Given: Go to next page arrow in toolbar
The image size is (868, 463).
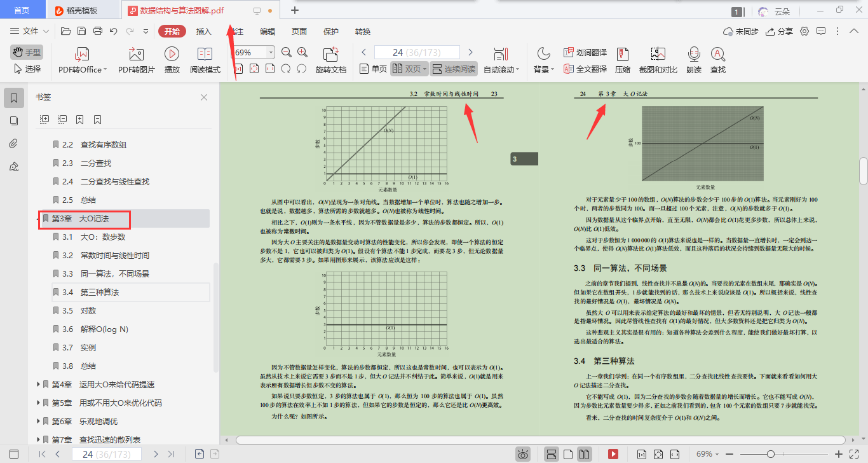Looking at the screenshot, I should [470, 52].
